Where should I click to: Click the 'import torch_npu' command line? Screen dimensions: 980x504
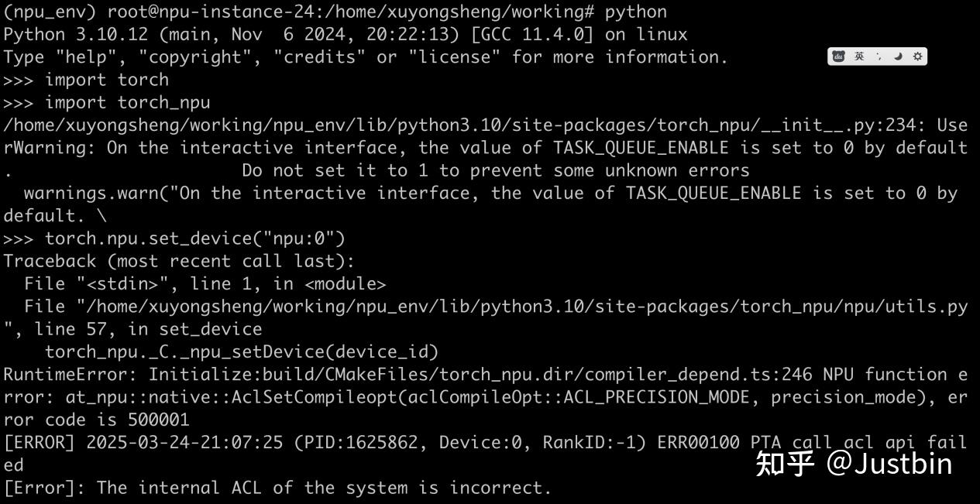coord(127,102)
